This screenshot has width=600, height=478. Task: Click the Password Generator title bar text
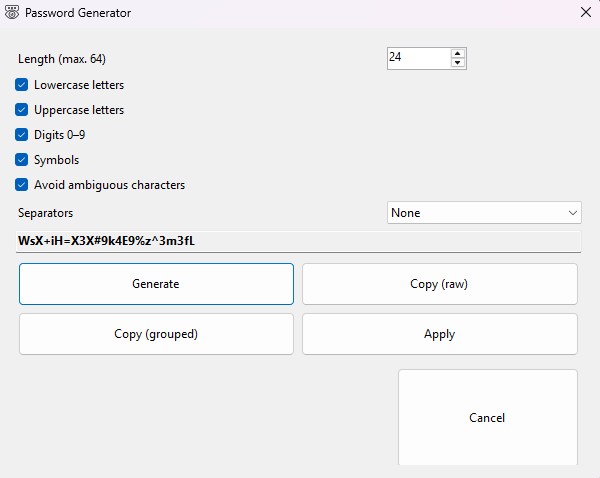(x=80, y=13)
